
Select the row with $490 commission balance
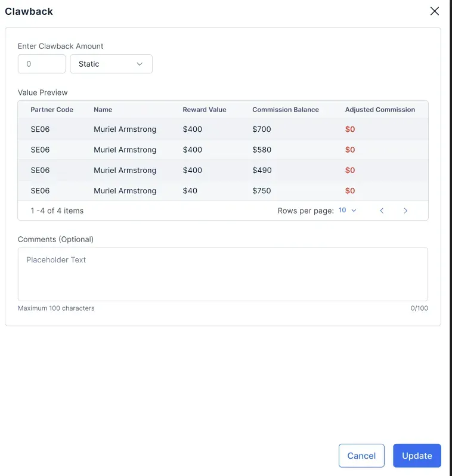[x=223, y=171]
